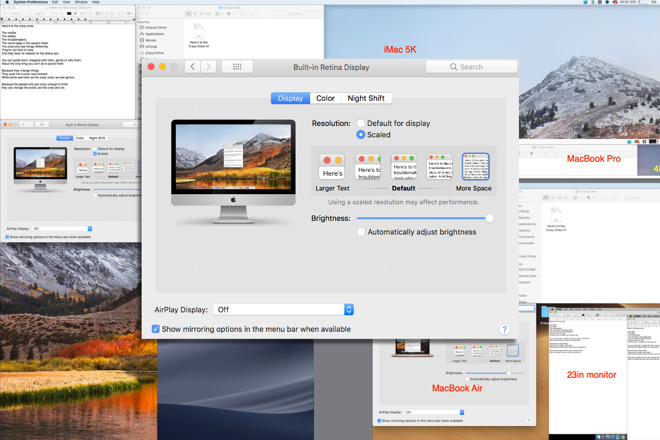Select Here's to the Crazy Ones file in top Finder
Image resolution: width=660 pixels, height=440 pixels.
click(x=198, y=36)
